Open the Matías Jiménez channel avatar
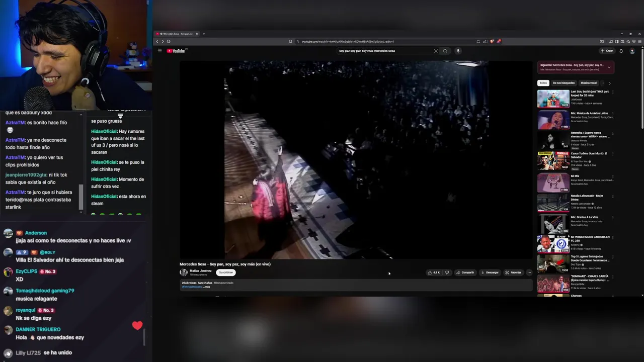This screenshot has height=362, width=644. click(x=184, y=273)
